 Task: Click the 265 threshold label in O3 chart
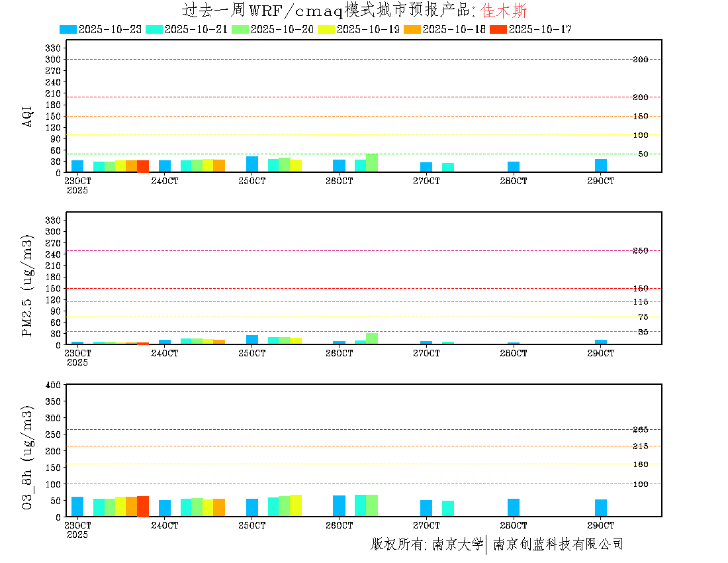[x=640, y=430]
